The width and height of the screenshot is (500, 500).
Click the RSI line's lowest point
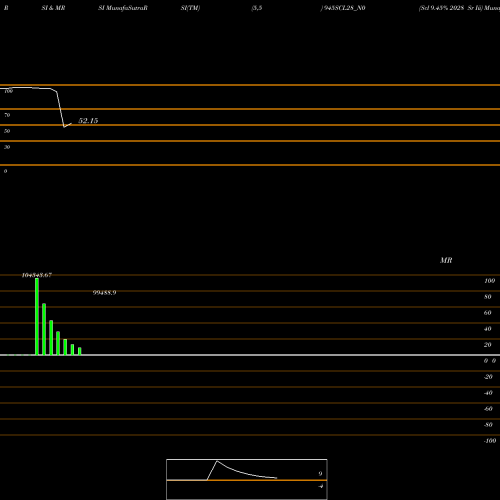click(64, 127)
